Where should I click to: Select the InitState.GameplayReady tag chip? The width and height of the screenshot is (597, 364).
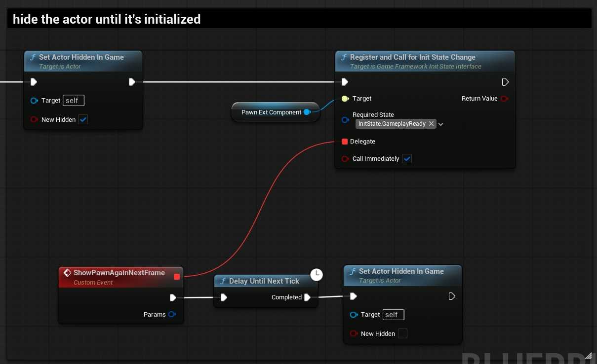(392, 124)
